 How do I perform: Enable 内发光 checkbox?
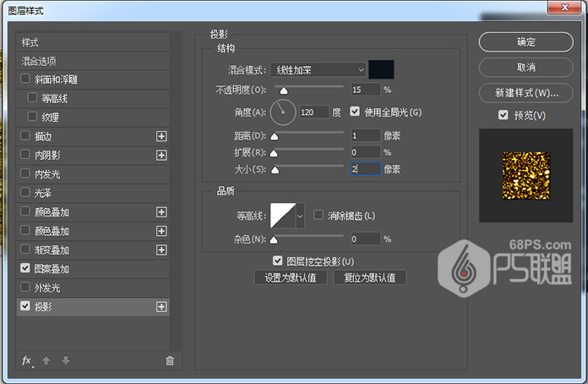tap(25, 173)
